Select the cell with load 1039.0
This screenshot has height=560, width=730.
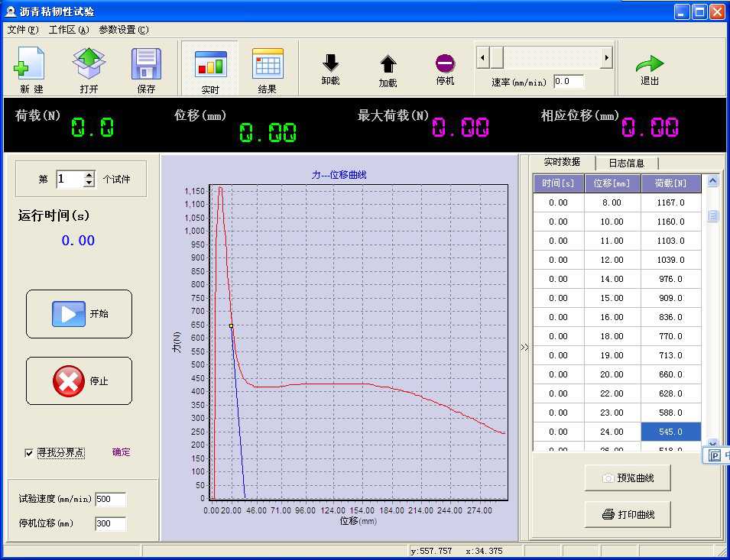click(671, 260)
